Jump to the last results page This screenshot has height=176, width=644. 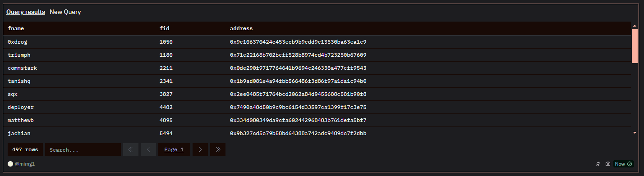click(218, 149)
